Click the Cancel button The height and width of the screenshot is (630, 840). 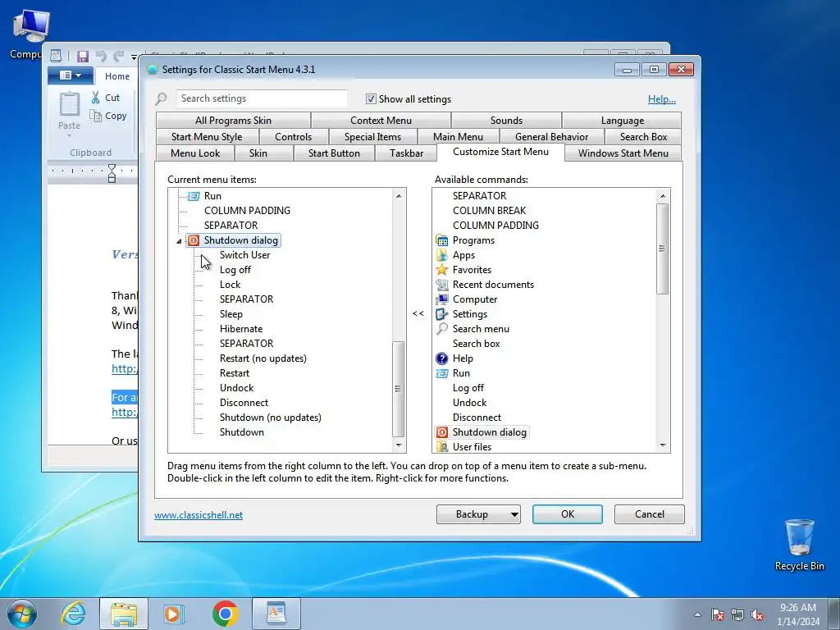[650, 514]
